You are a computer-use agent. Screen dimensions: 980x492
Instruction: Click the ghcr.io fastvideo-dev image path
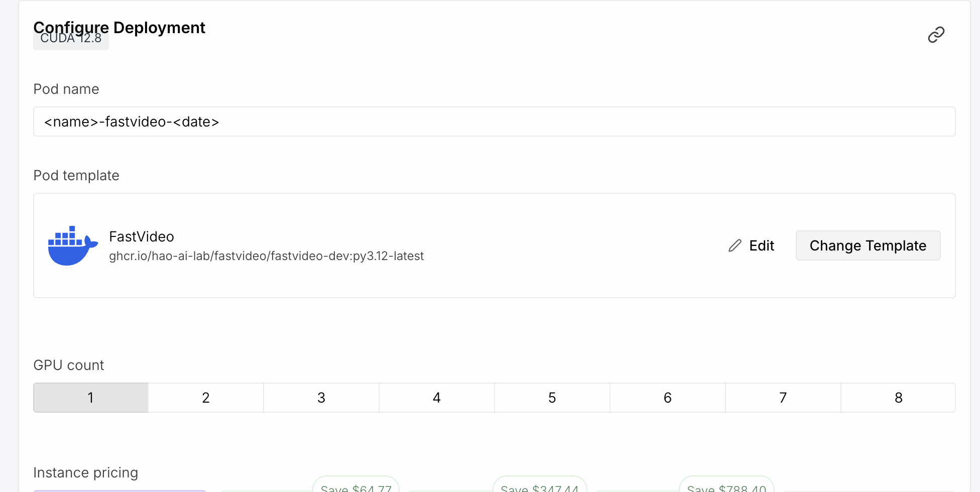tap(266, 256)
